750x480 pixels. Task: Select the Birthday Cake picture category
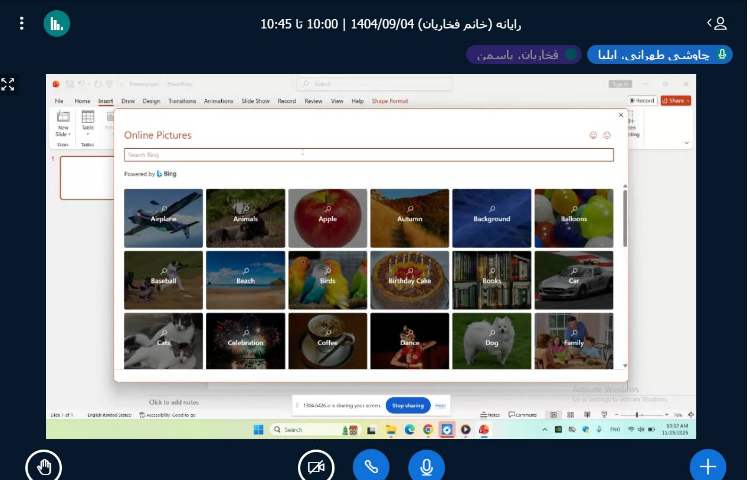tap(410, 280)
